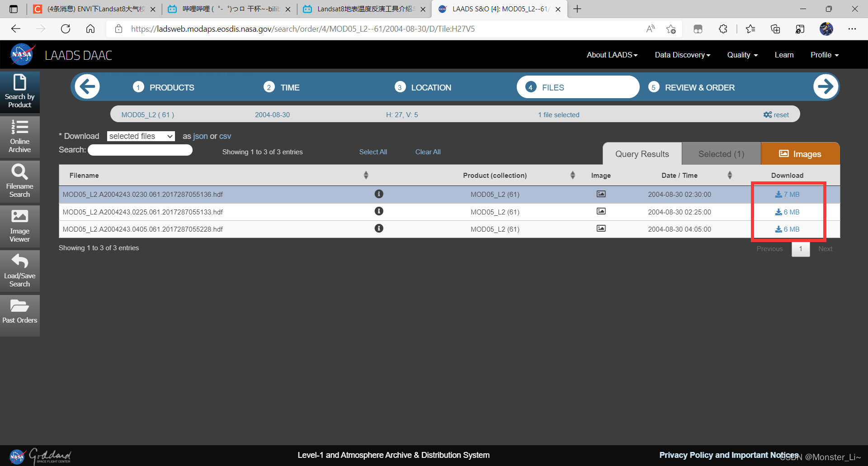Go to step 1 PRODUCTS
The width and height of the screenshot is (868, 466).
164,87
